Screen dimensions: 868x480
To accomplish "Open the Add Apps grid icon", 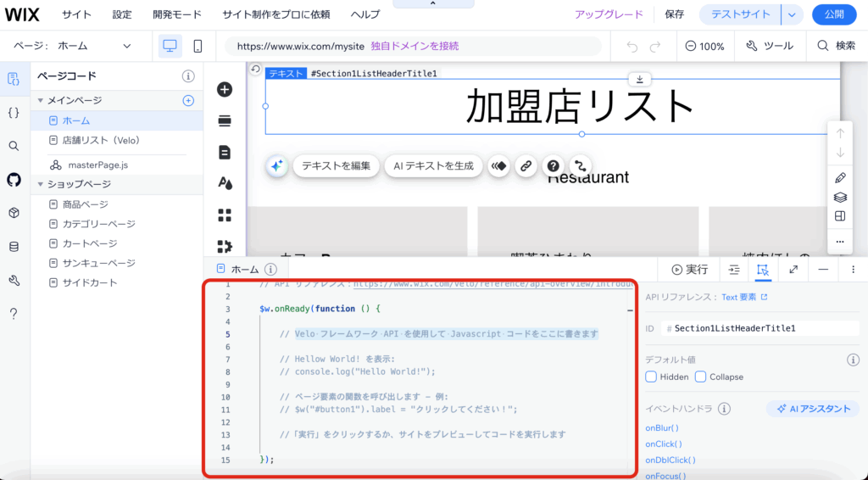I will click(x=225, y=215).
